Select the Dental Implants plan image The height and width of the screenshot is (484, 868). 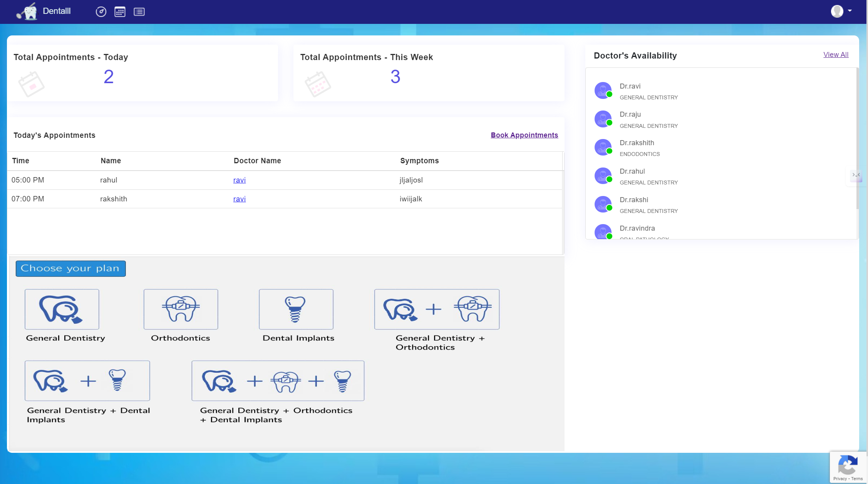coord(296,309)
